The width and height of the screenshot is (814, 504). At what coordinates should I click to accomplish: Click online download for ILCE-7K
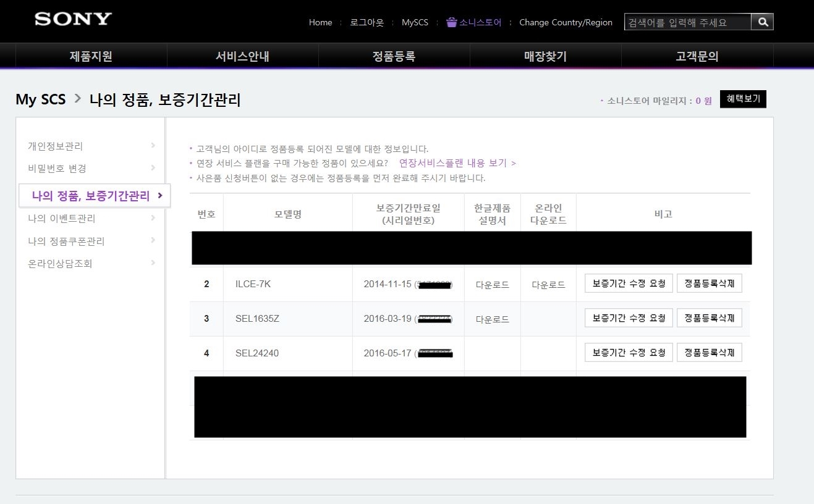pyautogui.click(x=548, y=285)
